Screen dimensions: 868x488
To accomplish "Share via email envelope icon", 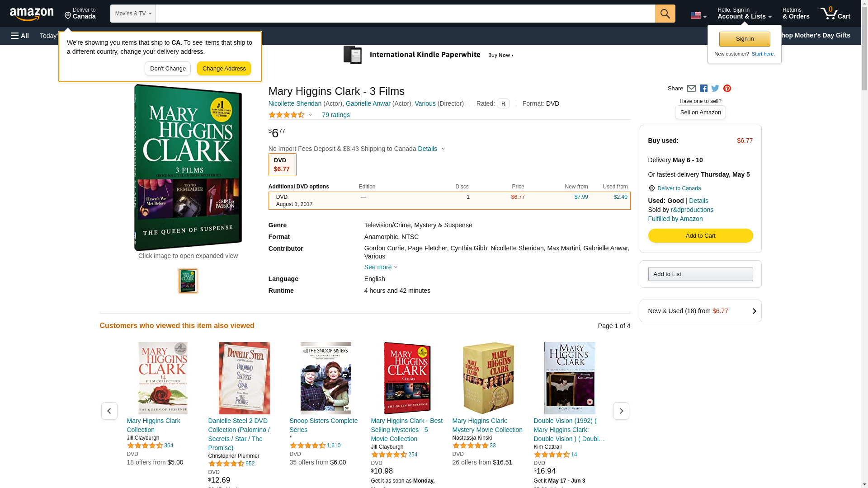I will [691, 89].
